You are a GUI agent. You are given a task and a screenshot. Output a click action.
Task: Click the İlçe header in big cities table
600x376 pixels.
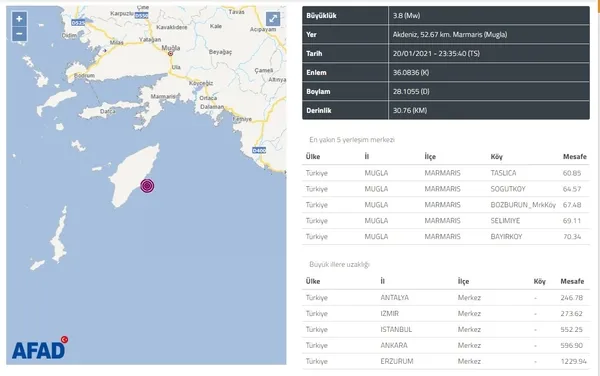point(463,282)
